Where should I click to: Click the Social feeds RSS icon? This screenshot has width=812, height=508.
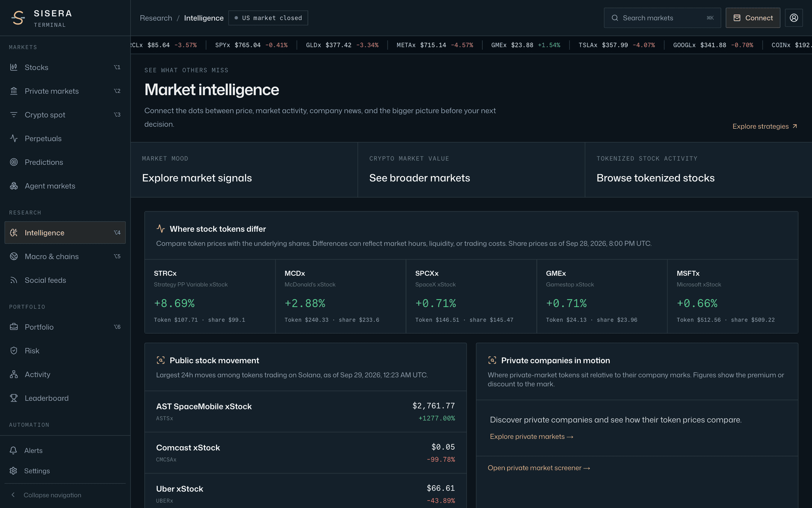point(14,280)
